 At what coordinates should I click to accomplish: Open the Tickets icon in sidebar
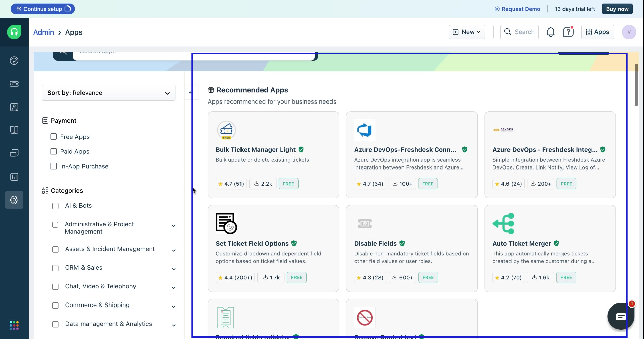point(14,84)
